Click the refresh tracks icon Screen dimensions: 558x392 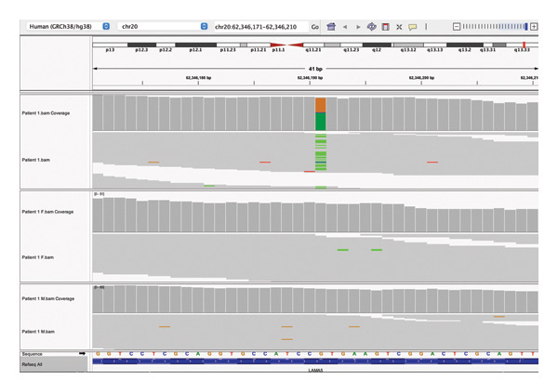(371, 27)
